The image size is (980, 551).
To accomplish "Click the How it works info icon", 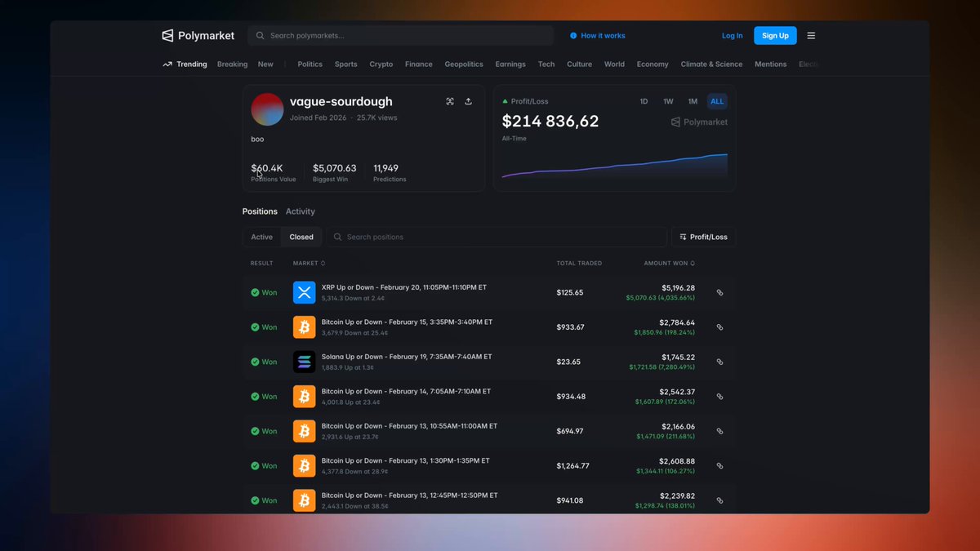I will coord(573,36).
